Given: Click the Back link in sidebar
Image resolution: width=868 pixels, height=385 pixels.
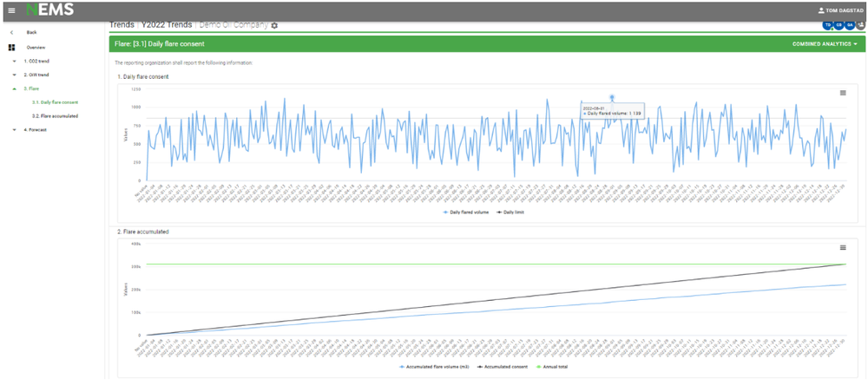Looking at the screenshot, I should click(x=31, y=33).
